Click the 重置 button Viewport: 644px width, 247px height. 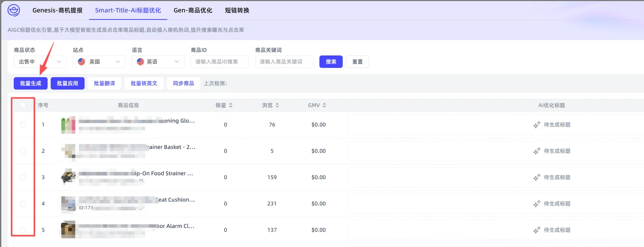coord(358,62)
